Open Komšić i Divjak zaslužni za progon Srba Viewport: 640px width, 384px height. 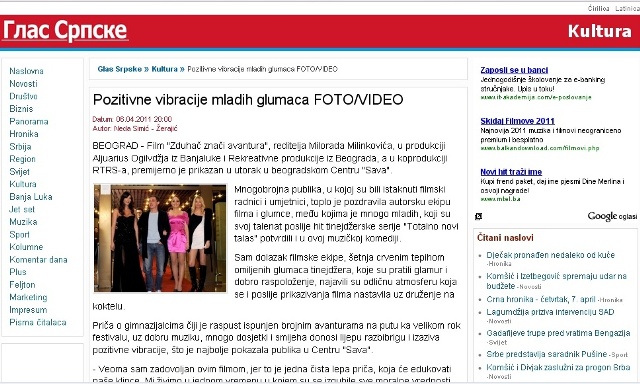click(558, 367)
